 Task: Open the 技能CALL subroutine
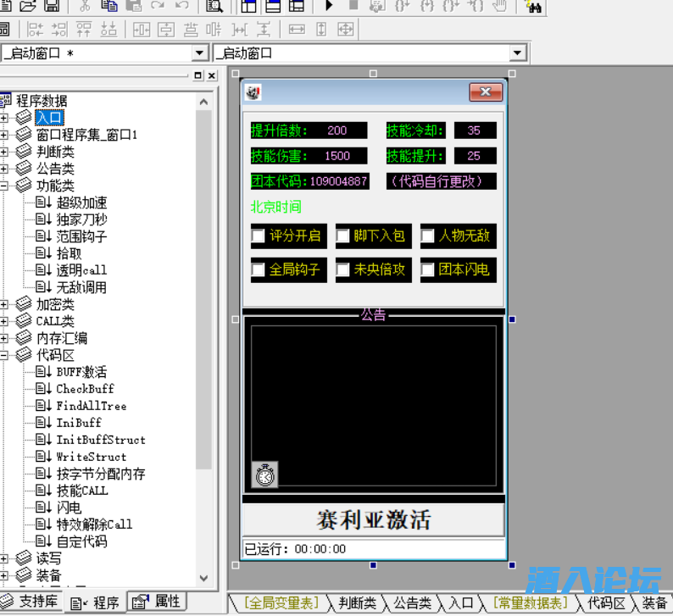[82, 491]
